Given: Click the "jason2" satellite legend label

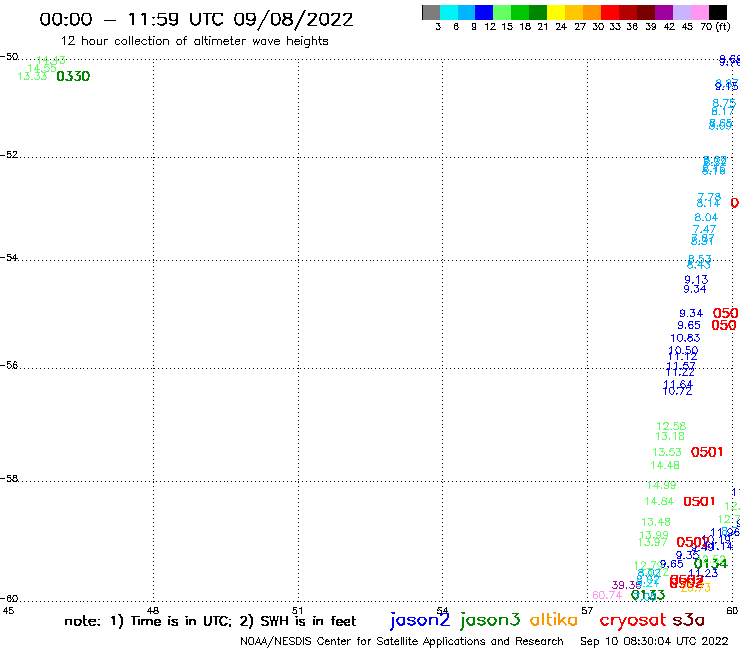Looking at the screenshot, I should 420,620.
